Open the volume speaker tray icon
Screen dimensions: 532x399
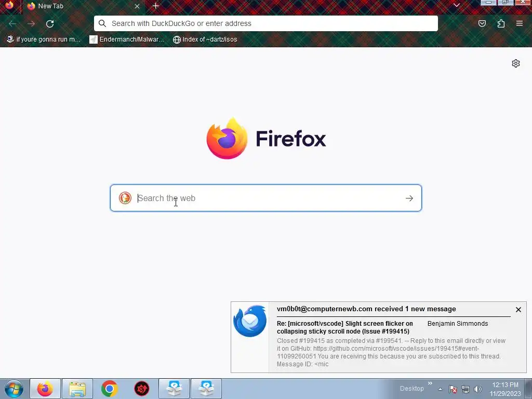tap(478, 389)
